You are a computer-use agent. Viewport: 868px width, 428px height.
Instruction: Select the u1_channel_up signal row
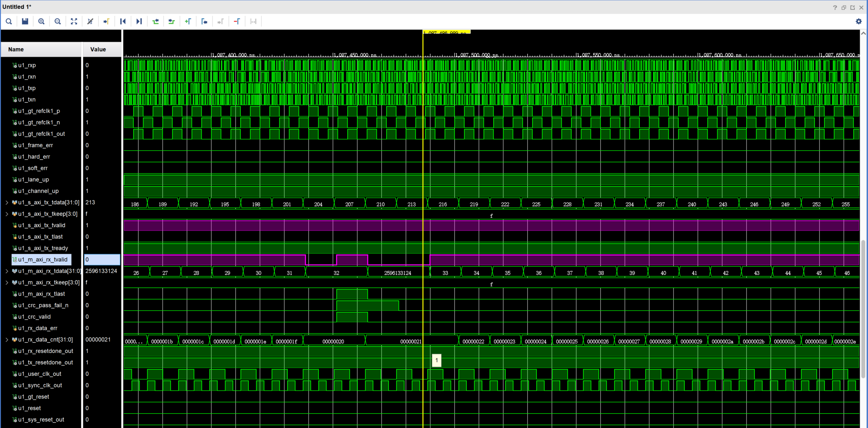pyautogui.click(x=38, y=191)
